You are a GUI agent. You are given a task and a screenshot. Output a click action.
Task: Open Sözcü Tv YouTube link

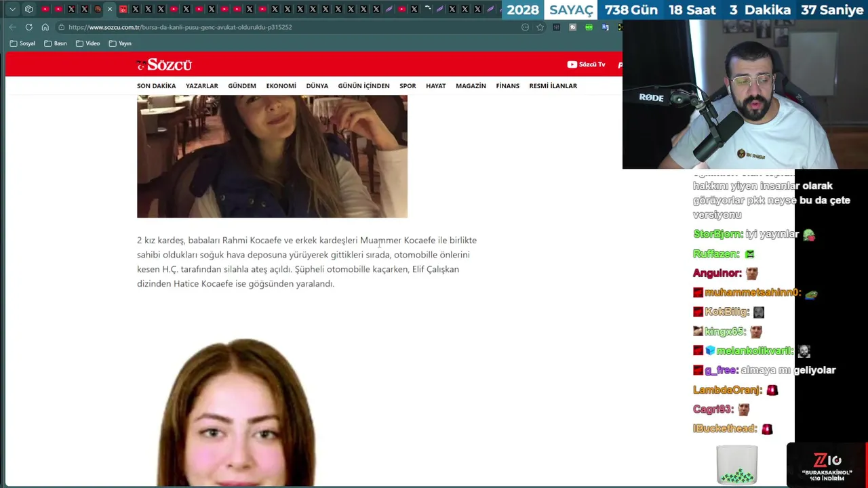point(586,64)
